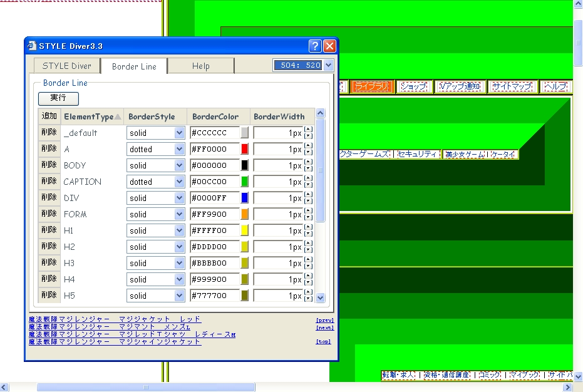This screenshot has height=392, width=583.
Task: Click the help question mark button in title bar
Action: (315, 46)
